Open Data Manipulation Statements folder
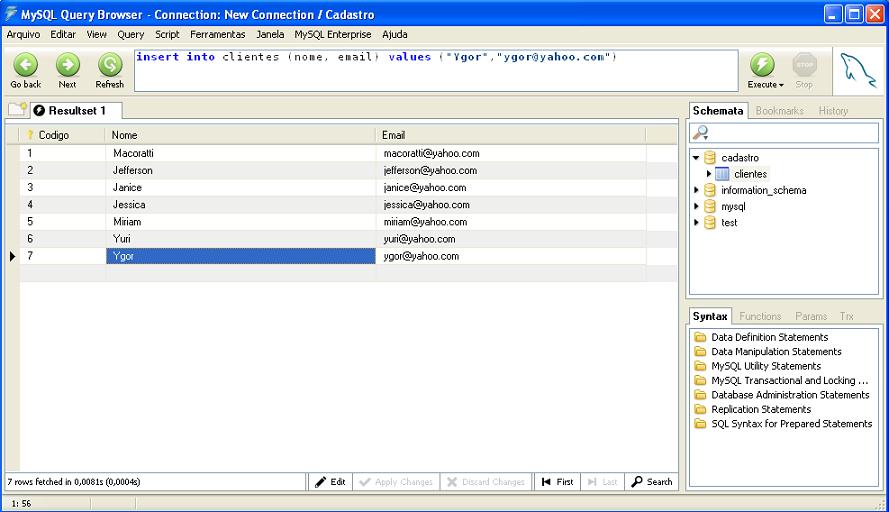The image size is (889, 512). (701, 352)
